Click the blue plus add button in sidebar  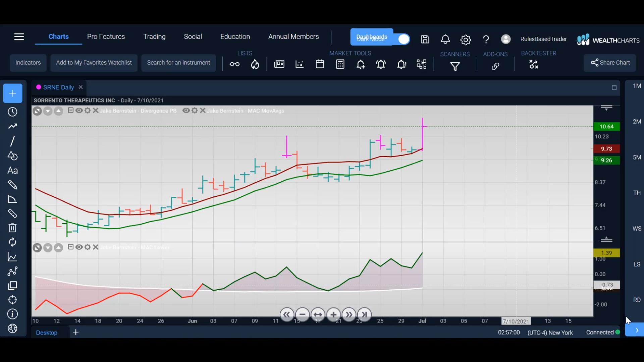click(x=13, y=93)
